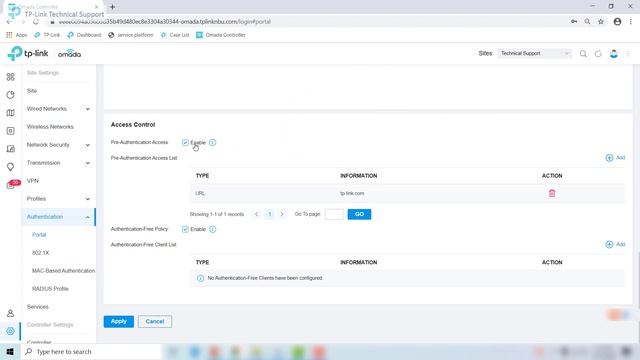Screen dimensions: 640x360
Task: Delete the tp-link.com URL entry
Action: tap(552, 193)
